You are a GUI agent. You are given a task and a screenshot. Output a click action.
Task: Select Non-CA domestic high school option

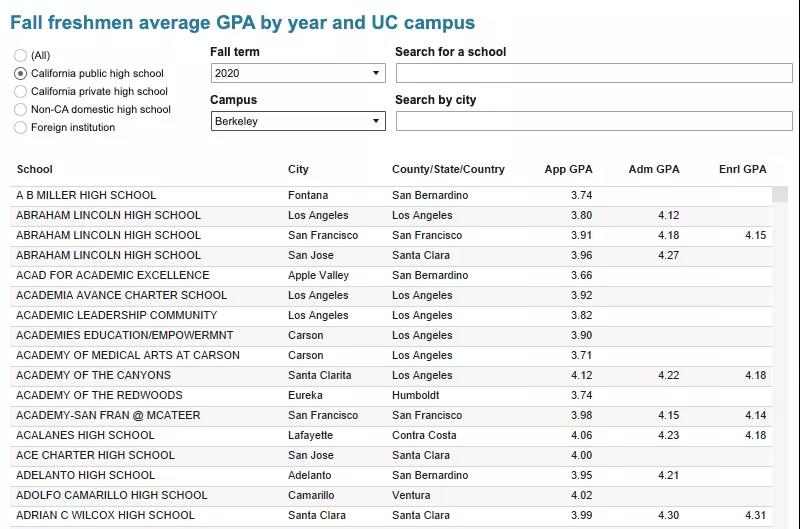tap(21, 110)
